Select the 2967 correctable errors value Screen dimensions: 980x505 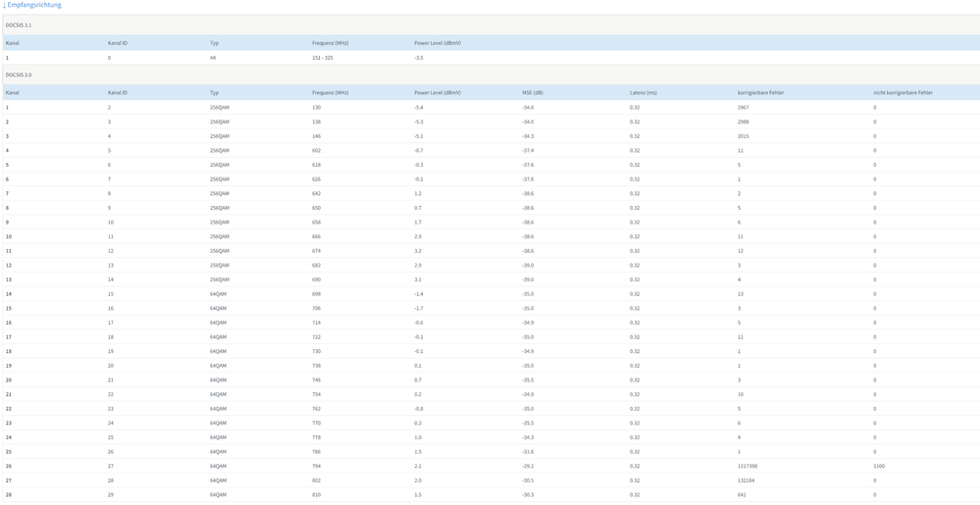coord(743,108)
